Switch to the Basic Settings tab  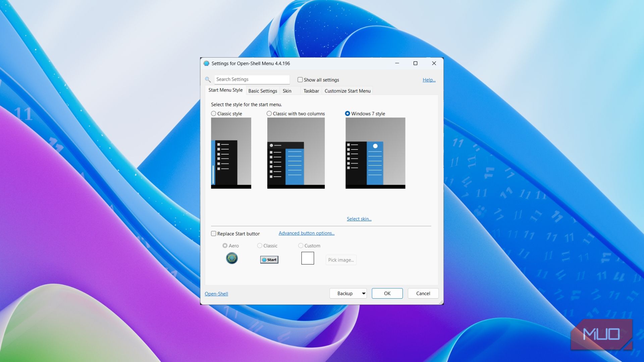tap(263, 91)
